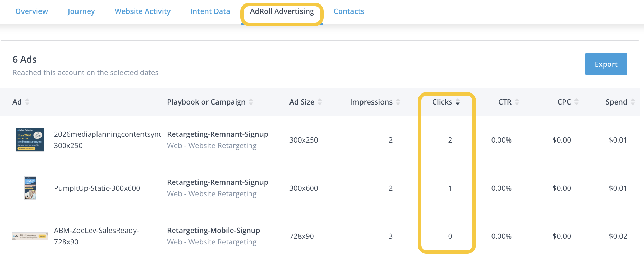Go to Website Activity tab
Image resolution: width=644 pixels, height=261 pixels.
142,11
